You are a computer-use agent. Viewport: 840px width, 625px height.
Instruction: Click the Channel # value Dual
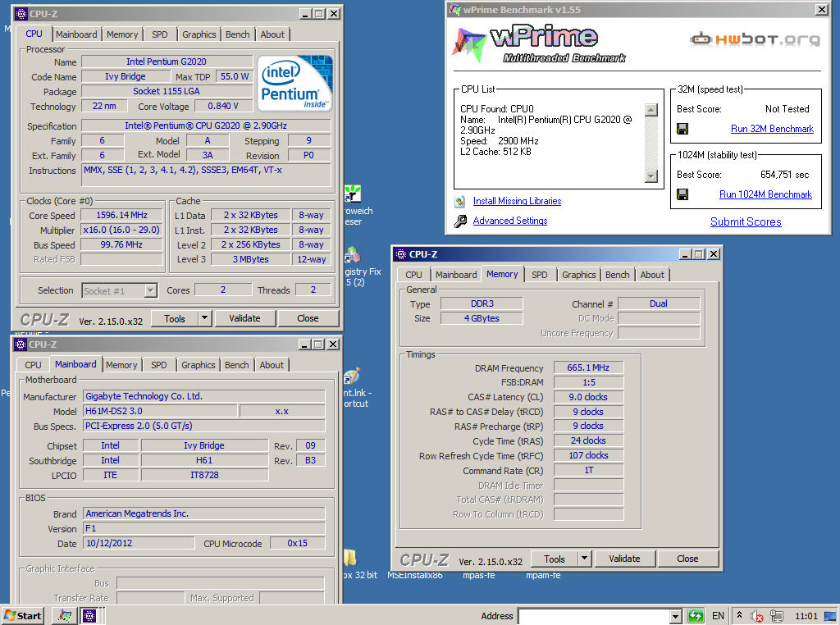click(659, 303)
